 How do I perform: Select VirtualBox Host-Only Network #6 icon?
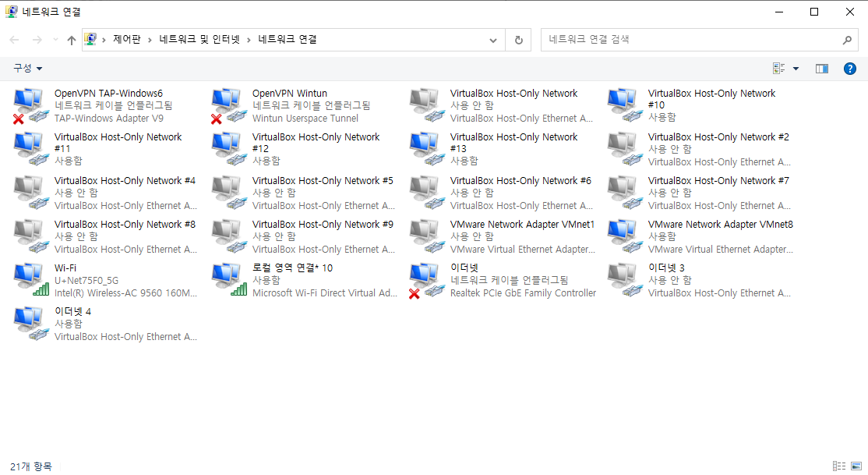(427, 193)
